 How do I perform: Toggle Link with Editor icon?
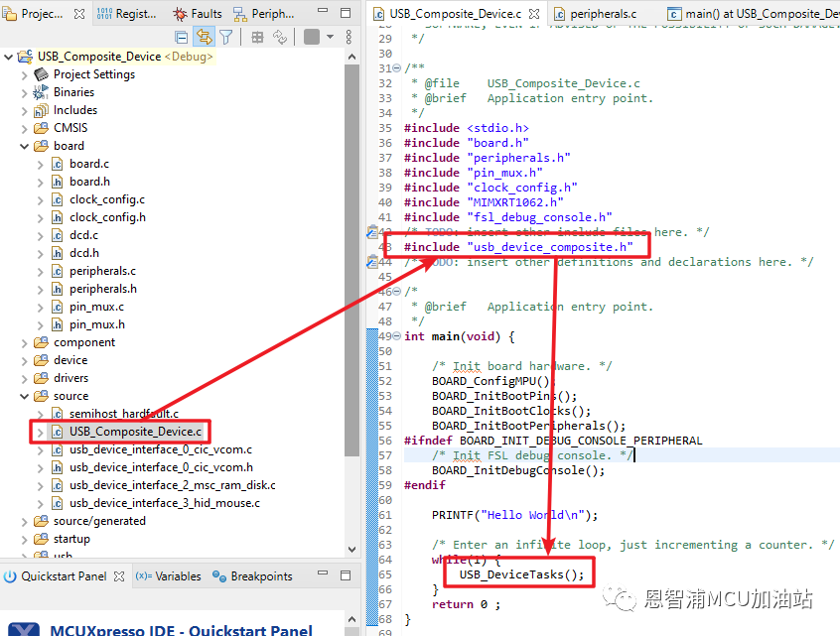[205, 37]
